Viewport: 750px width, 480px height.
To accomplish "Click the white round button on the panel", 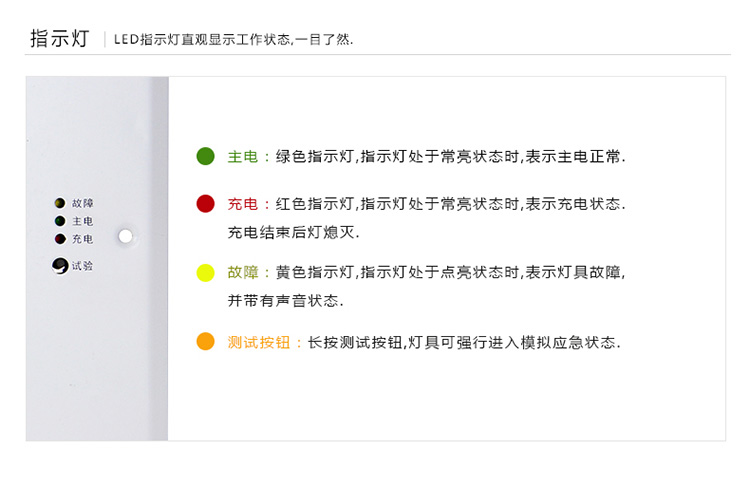I will click(x=125, y=237).
